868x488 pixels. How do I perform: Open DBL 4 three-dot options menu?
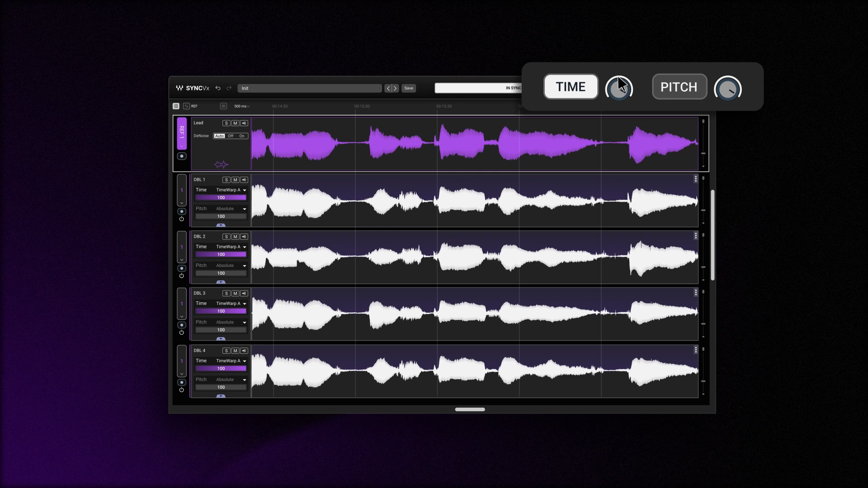tap(696, 350)
